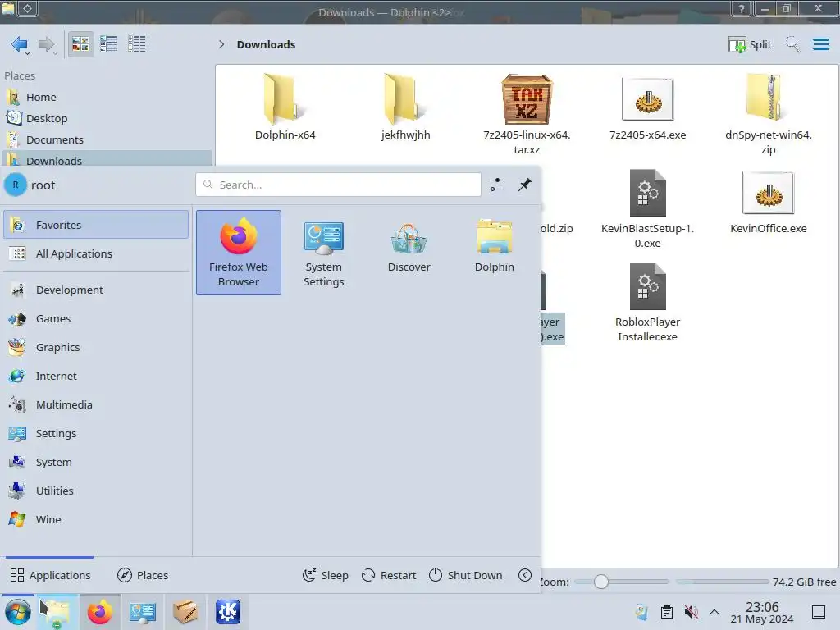Screen dimensions: 840x630
Task: Click the Sleep button
Action: pyautogui.click(x=325, y=575)
